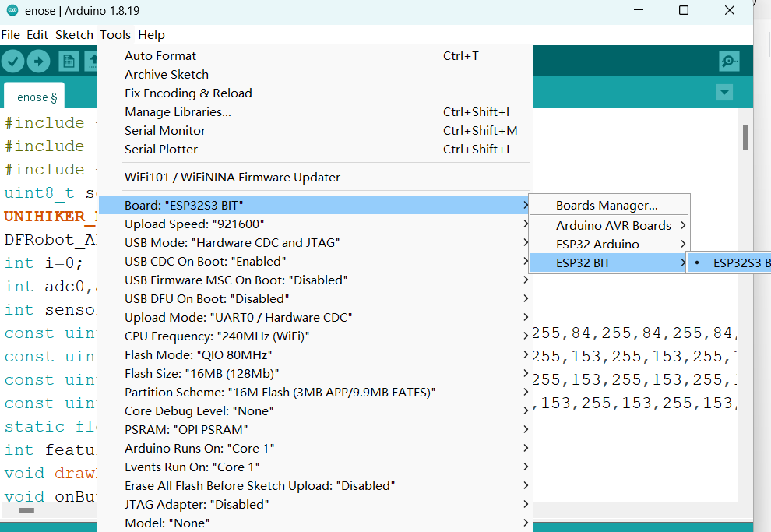The height and width of the screenshot is (532, 771).
Task: Click the New sketch toolbar icon
Action: pyautogui.click(x=69, y=62)
